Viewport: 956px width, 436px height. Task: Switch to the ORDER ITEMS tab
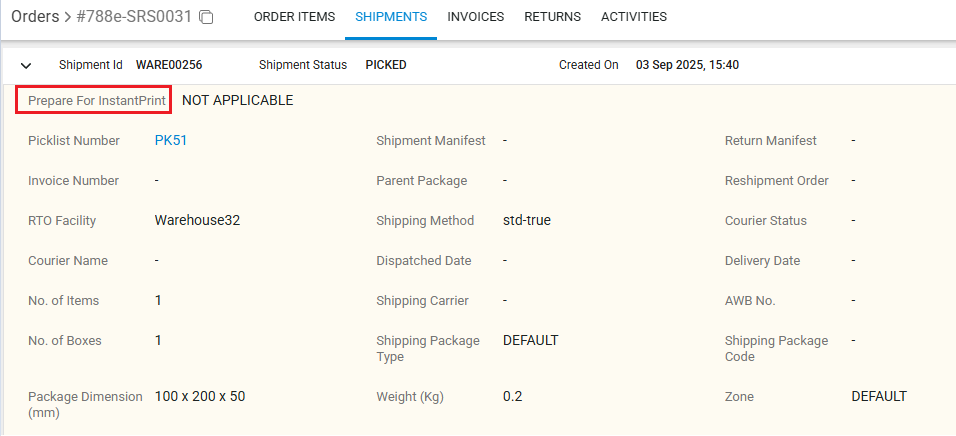pyautogui.click(x=294, y=17)
